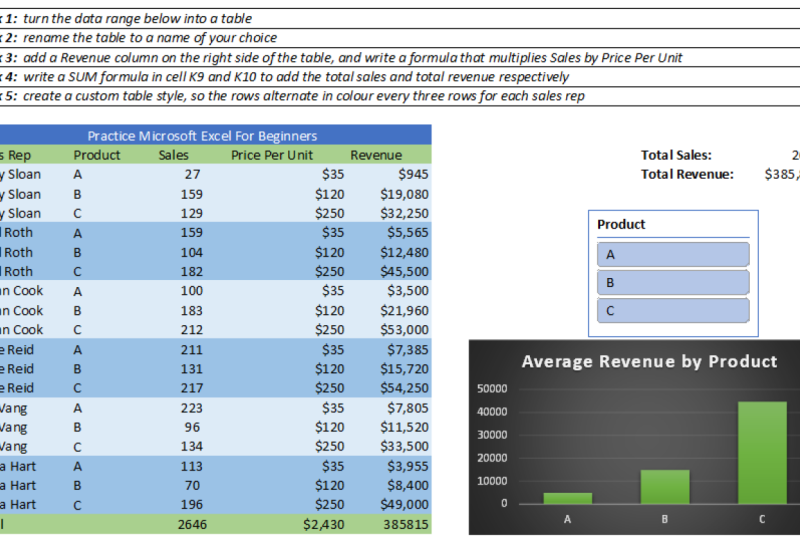Select the tall green bar for product C
Image resolution: width=800 pixels, height=540 pixels.
pos(762,453)
